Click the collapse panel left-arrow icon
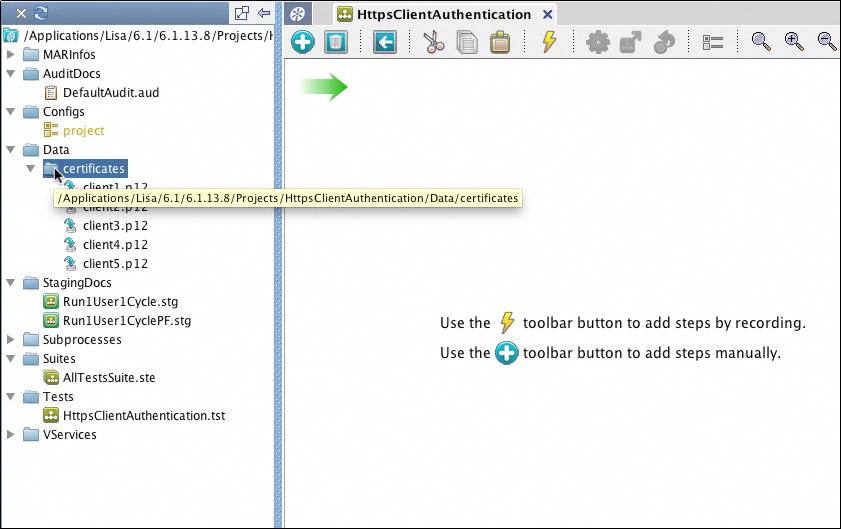Image resolution: width=841 pixels, height=529 pixels. [264, 13]
